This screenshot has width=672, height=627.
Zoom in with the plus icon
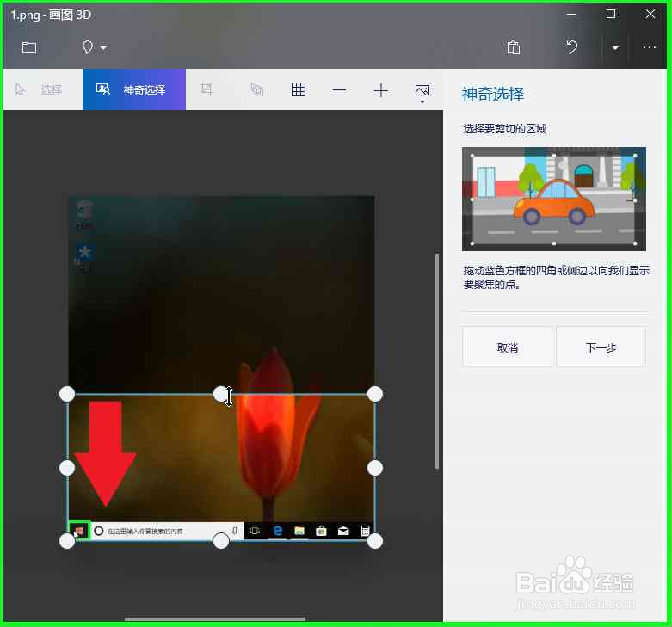[x=380, y=90]
